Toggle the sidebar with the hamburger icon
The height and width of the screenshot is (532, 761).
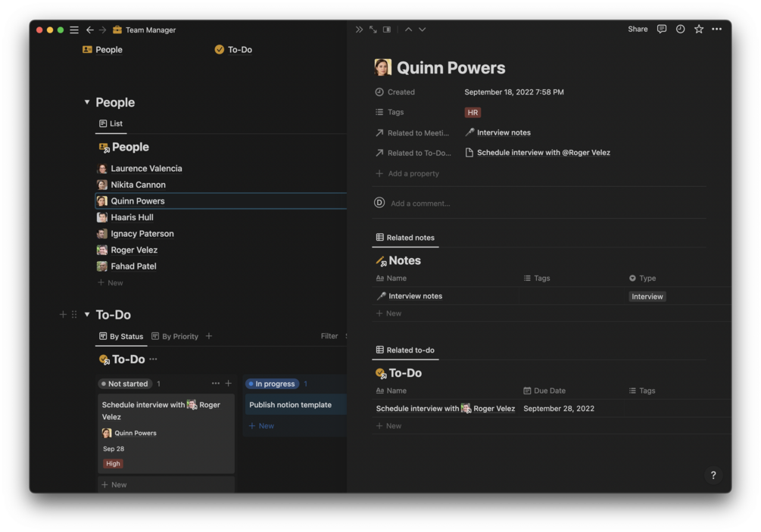pos(73,30)
